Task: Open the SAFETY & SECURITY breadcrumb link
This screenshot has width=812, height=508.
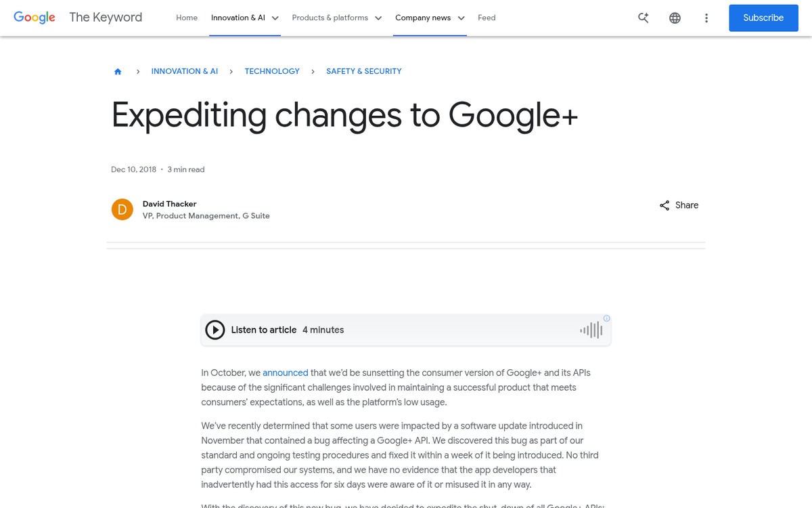Action: [x=363, y=70]
